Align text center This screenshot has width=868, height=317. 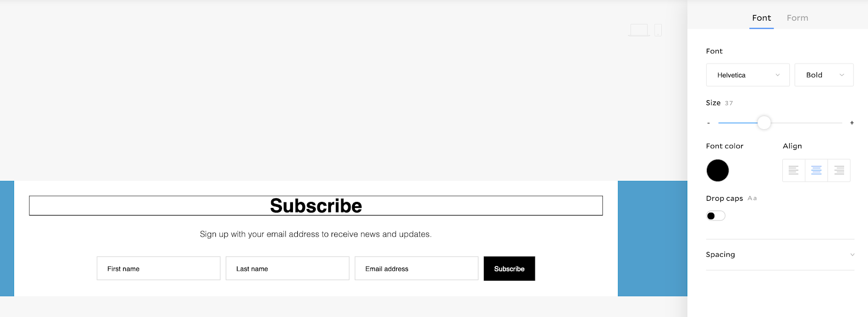tap(816, 170)
